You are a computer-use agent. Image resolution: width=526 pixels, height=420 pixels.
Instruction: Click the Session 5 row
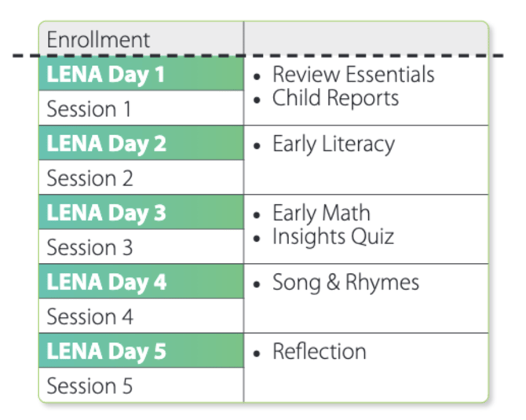pyautogui.click(x=89, y=385)
